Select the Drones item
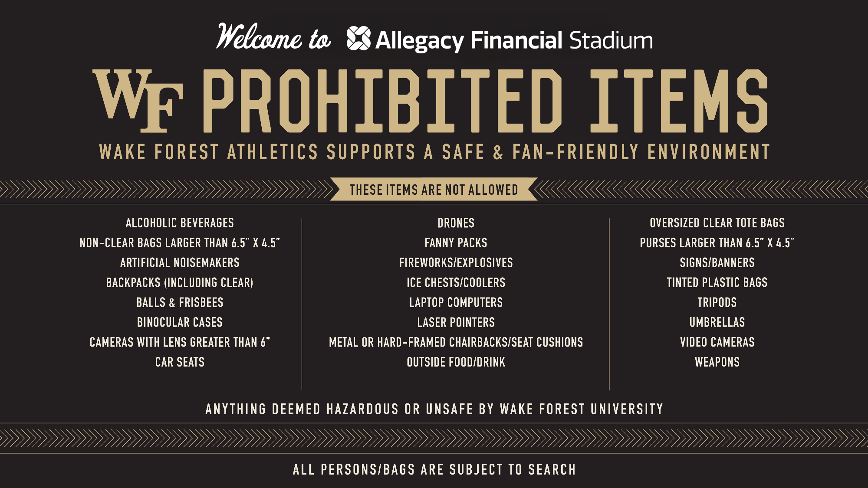 tap(456, 223)
